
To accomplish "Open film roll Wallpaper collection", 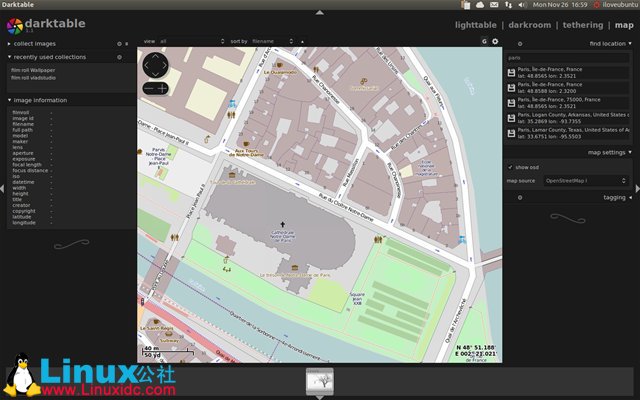I will click(x=33, y=70).
